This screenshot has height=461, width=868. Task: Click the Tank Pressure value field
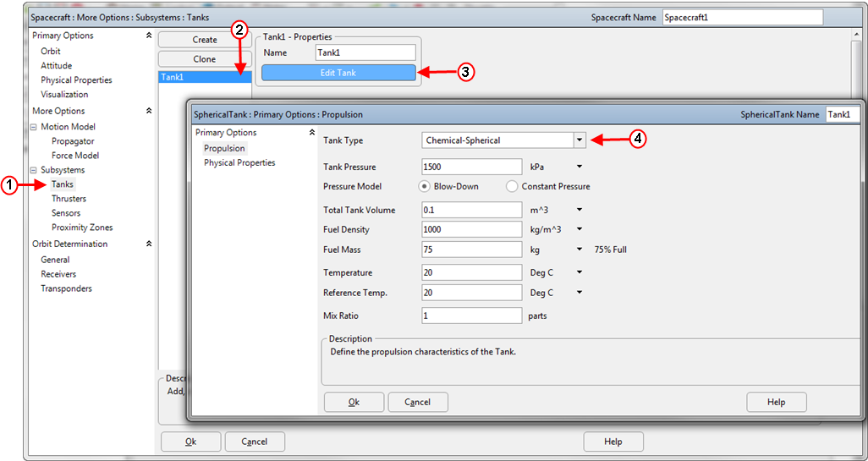coord(471,167)
